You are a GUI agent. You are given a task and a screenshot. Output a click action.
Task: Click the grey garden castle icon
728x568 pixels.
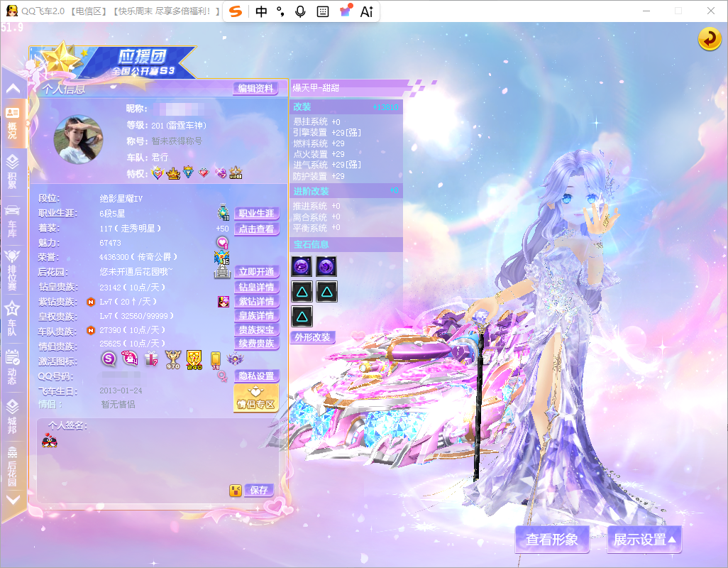point(222,272)
